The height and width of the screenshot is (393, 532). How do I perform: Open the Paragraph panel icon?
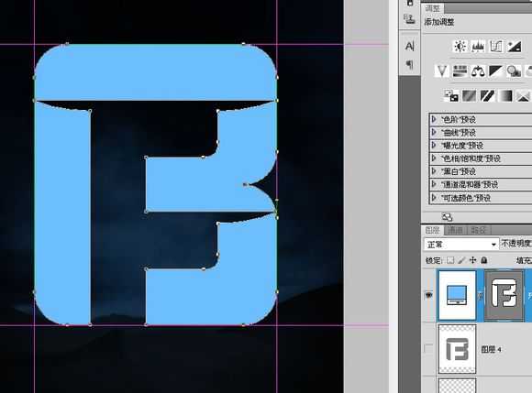(409, 64)
